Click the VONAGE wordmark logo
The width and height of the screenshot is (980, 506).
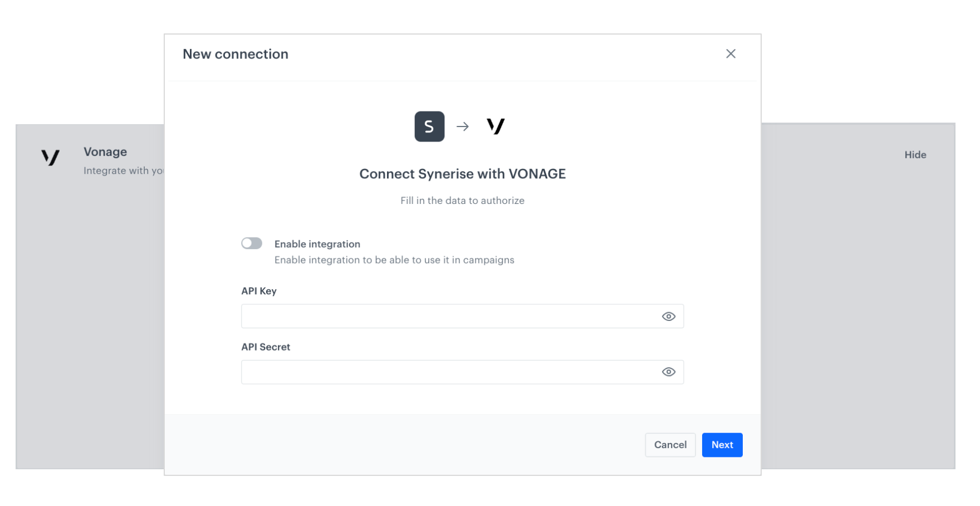(496, 126)
